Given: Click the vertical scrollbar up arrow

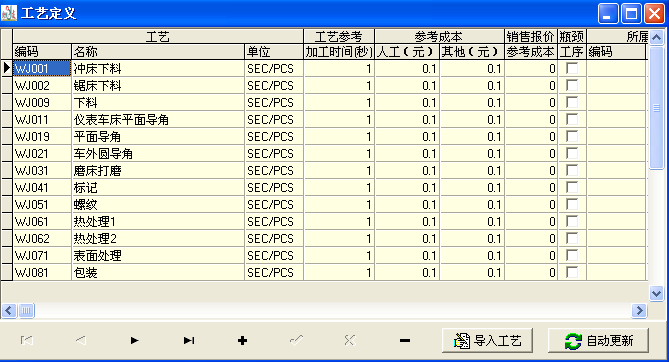Looking at the screenshot, I should [x=656, y=38].
